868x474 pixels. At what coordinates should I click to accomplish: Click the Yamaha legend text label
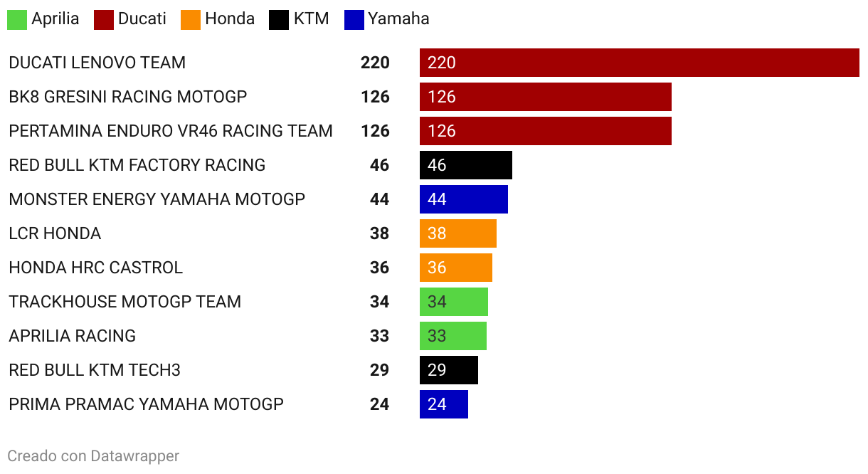[x=398, y=19]
